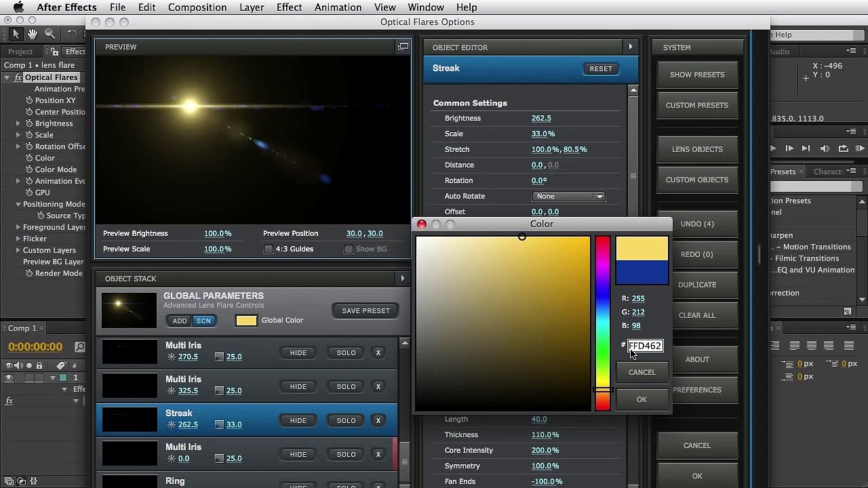Click mute audio speaker icon in Preview panel
The image size is (868, 488).
click(825, 148)
